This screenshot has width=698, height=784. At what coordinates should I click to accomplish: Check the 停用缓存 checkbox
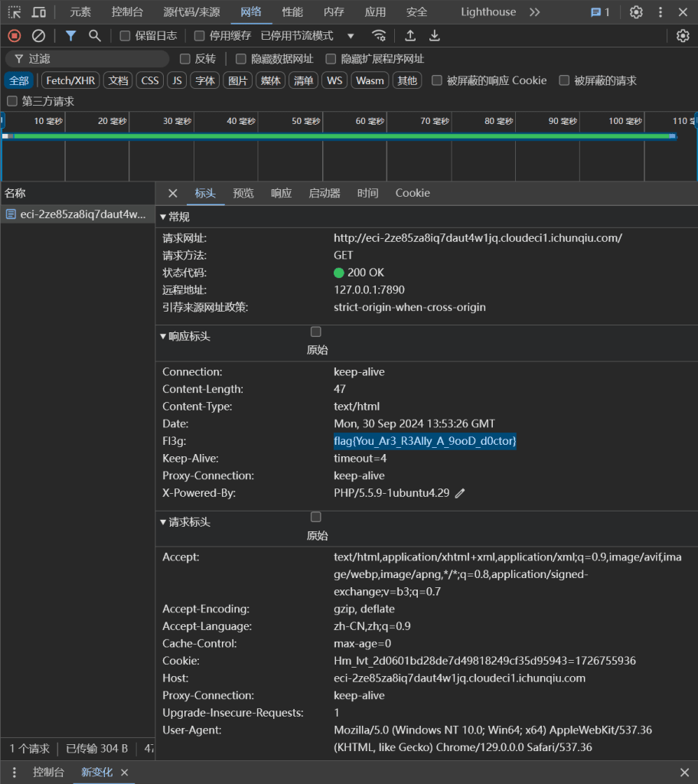point(200,36)
